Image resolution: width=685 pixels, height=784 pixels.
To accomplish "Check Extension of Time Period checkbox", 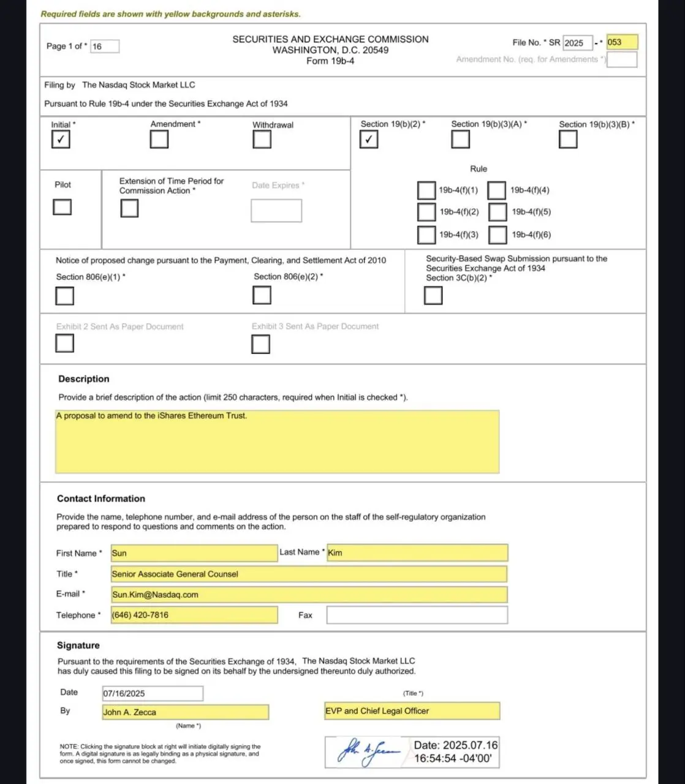I will pyautogui.click(x=129, y=208).
